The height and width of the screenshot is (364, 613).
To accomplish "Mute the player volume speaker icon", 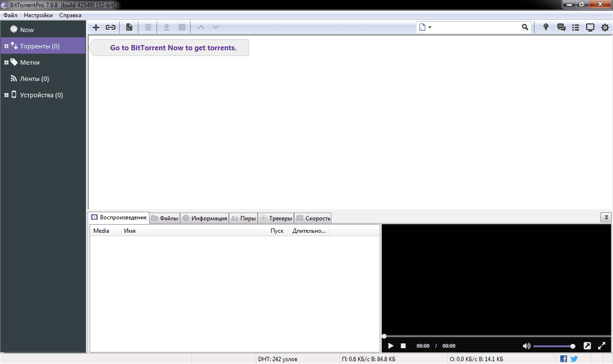I will coord(526,346).
